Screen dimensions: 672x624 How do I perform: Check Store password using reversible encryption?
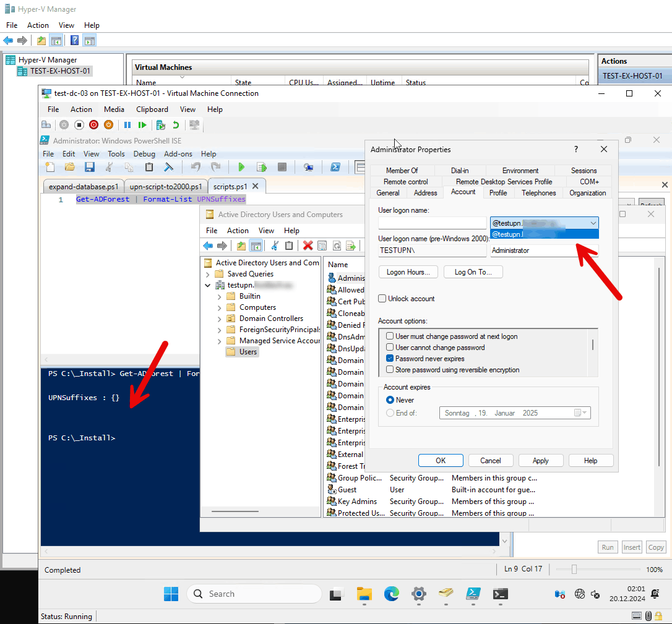click(x=390, y=370)
